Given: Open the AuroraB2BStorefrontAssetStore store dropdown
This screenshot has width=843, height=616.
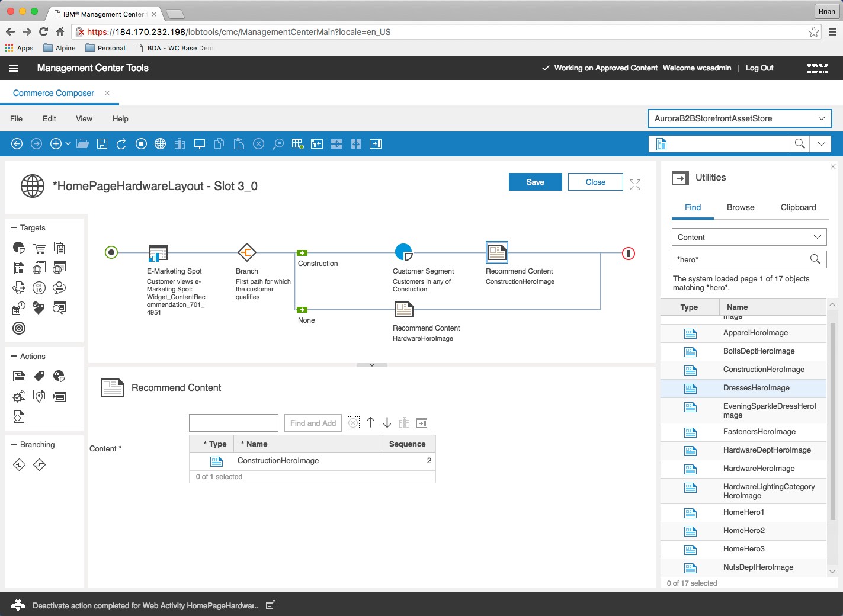Looking at the screenshot, I should (x=821, y=118).
